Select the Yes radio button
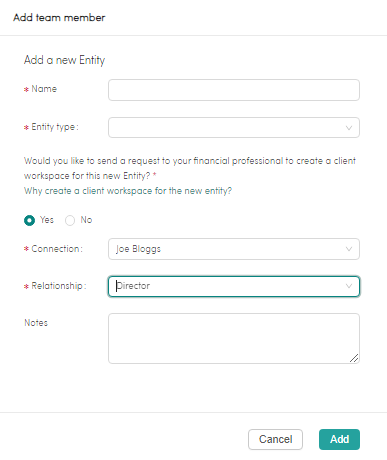The width and height of the screenshot is (387, 460). pyautogui.click(x=29, y=220)
